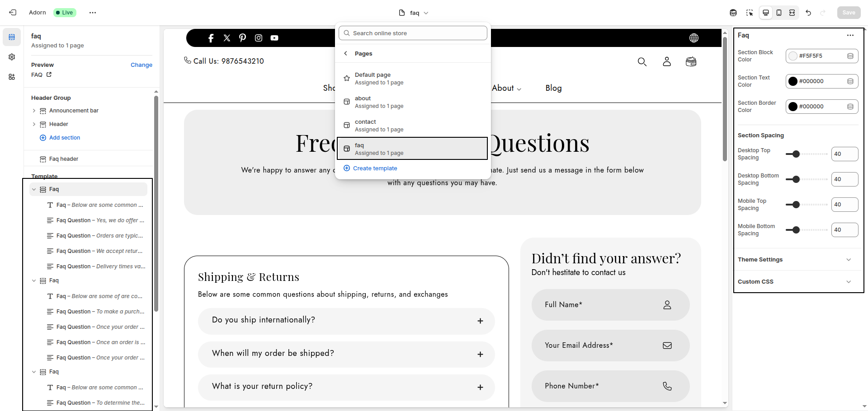Image resolution: width=868 pixels, height=411 pixels.
Task: Open the Faq section options ellipsis menu
Action: [x=850, y=35]
